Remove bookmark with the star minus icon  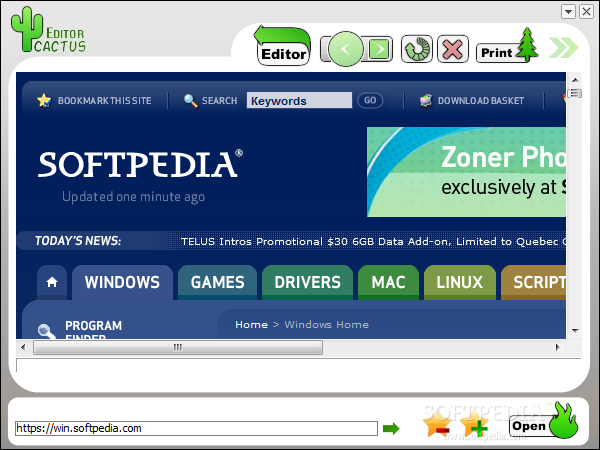point(437,424)
